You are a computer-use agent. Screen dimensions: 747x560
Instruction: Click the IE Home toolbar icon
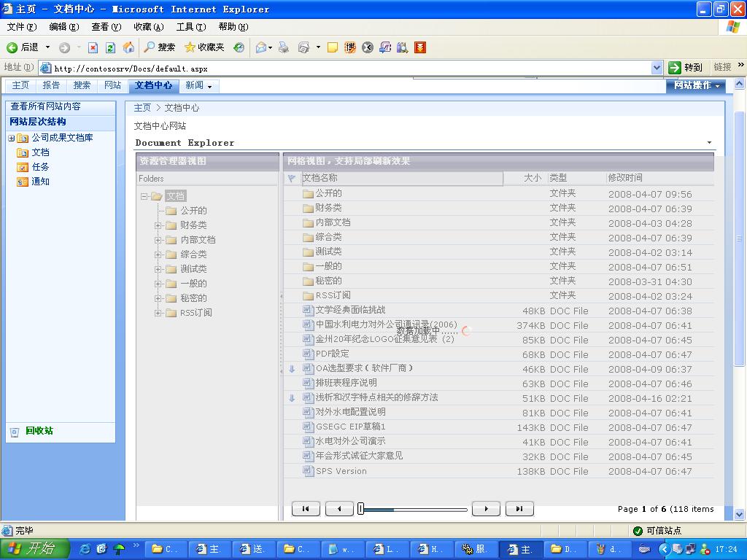[128, 47]
